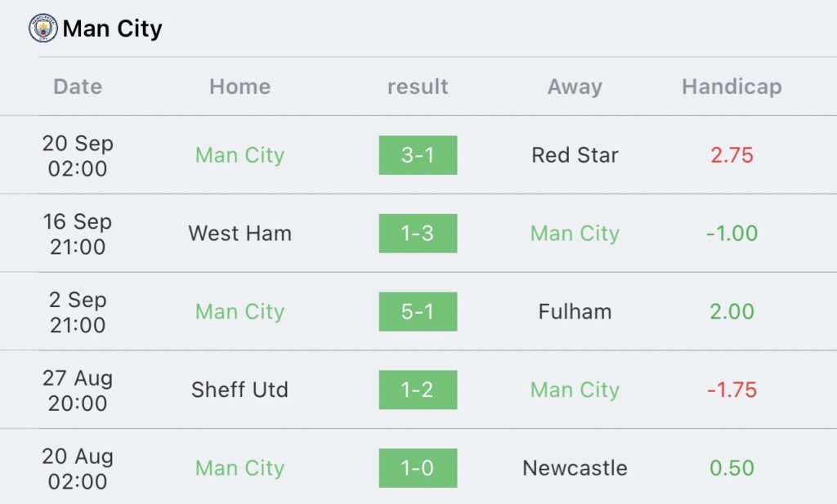
Task: Open the Sheff Utd team link
Action: pyautogui.click(x=239, y=390)
